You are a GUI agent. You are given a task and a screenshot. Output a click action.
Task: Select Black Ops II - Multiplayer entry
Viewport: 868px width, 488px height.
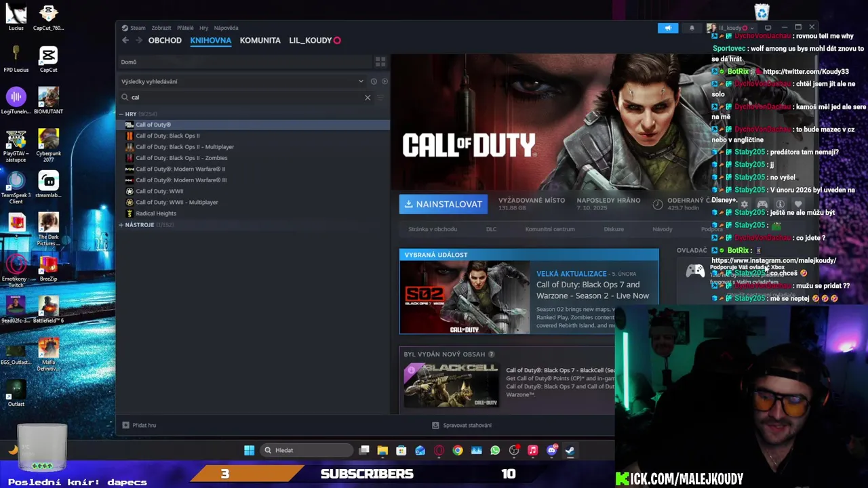click(252, 147)
